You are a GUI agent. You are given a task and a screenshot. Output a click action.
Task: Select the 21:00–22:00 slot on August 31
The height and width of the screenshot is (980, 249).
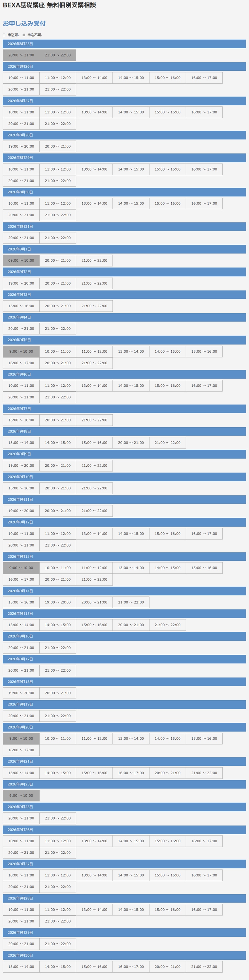(x=58, y=238)
